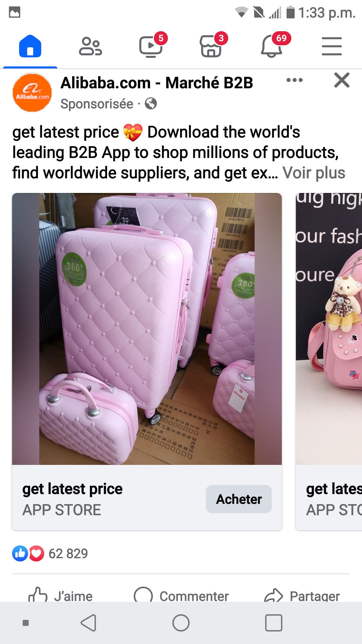Expand post text with Voir plus
This screenshot has height=644, width=362.
coord(314,173)
